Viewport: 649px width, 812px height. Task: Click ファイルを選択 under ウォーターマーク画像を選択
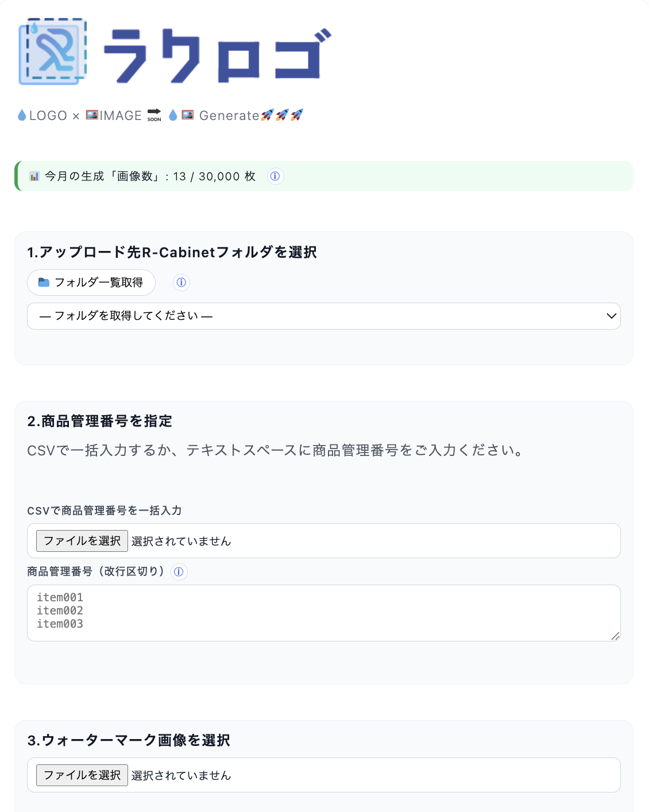[82, 775]
